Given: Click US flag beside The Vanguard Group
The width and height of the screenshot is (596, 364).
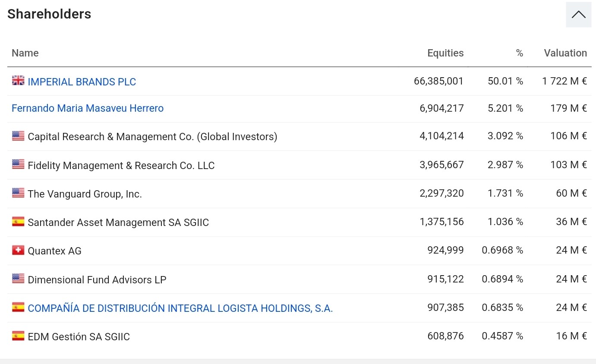Looking at the screenshot, I should coord(18,193).
